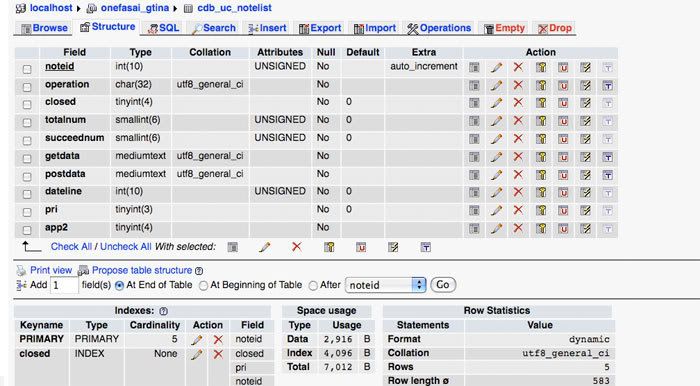
Task: Click red X drop in With selected row
Action: 296,247
